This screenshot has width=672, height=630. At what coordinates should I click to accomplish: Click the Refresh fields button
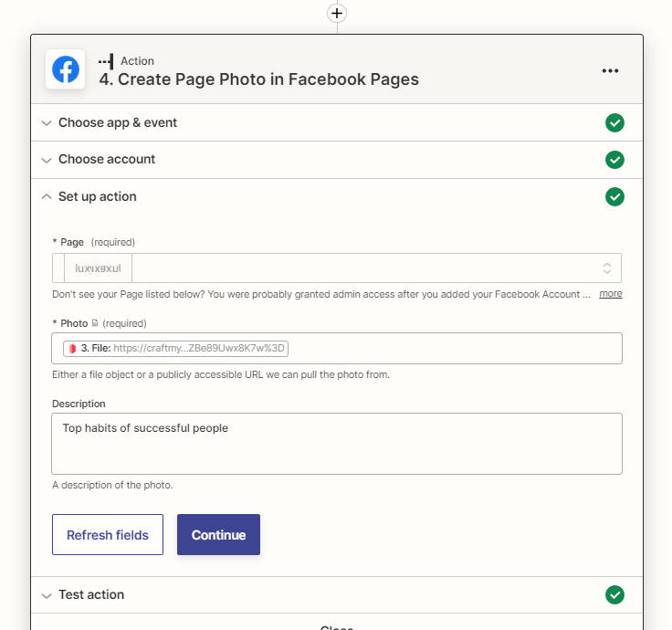(108, 535)
